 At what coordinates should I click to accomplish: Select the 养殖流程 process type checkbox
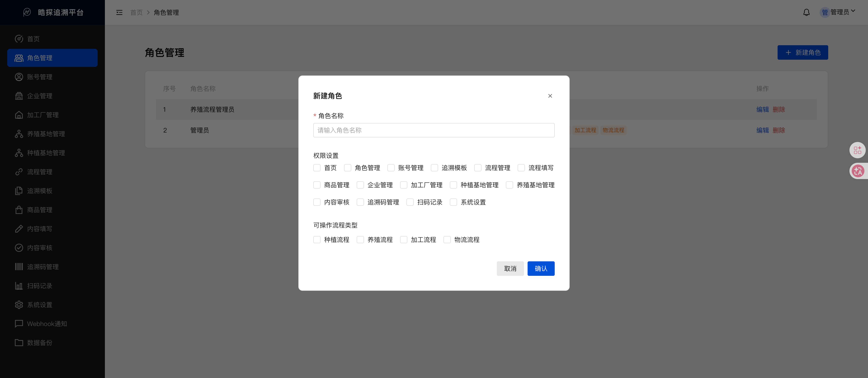click(360, 240)
